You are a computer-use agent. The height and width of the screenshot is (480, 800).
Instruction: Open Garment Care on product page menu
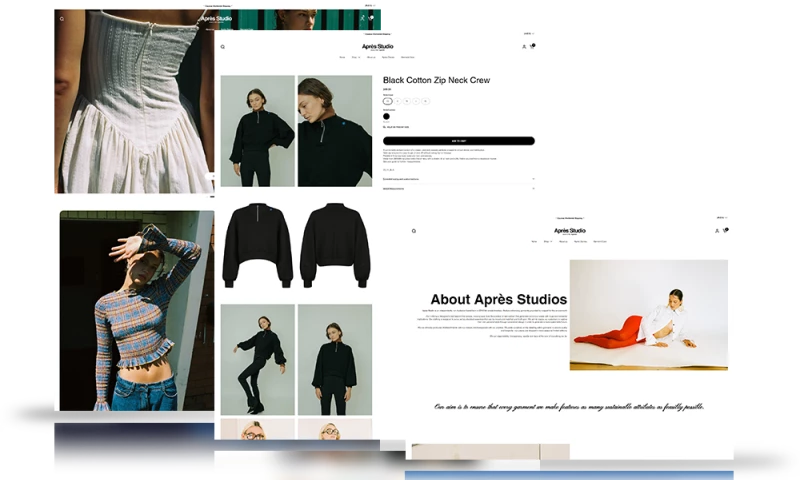click(x=408, y=57)
